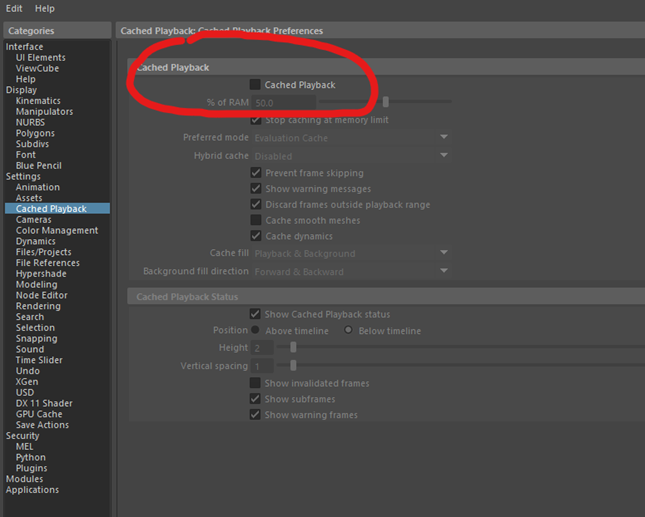The height and width of the screenshot is (517, 645).
Task: Click the Height value field
Action: tap(262, 348)
